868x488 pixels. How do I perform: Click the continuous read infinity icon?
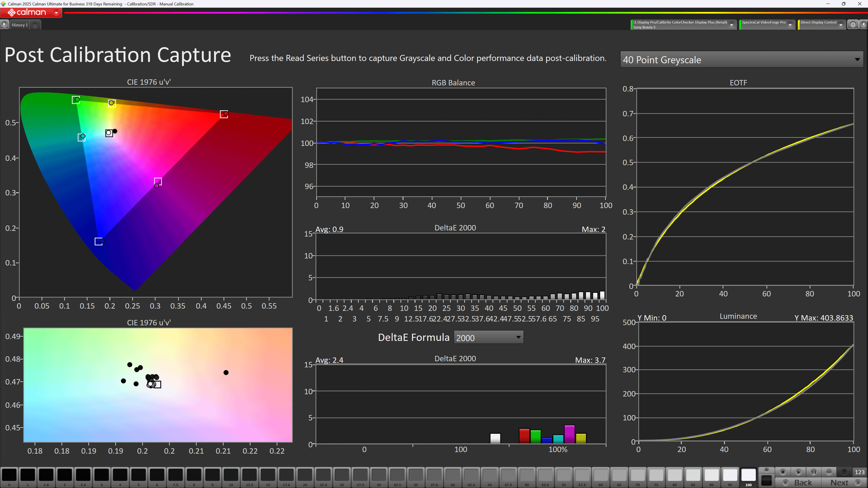[x=829, y=472]
